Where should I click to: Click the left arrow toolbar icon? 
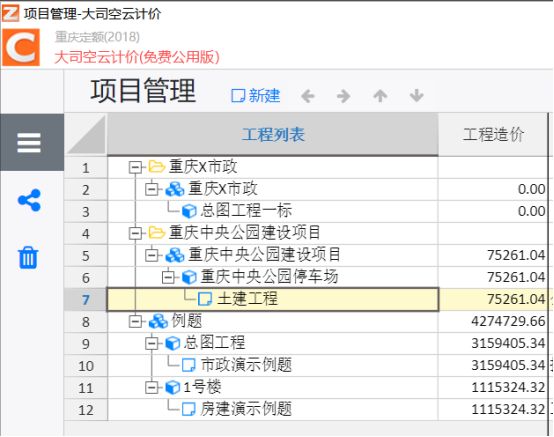pyautogui.click(x=308, y=96)
